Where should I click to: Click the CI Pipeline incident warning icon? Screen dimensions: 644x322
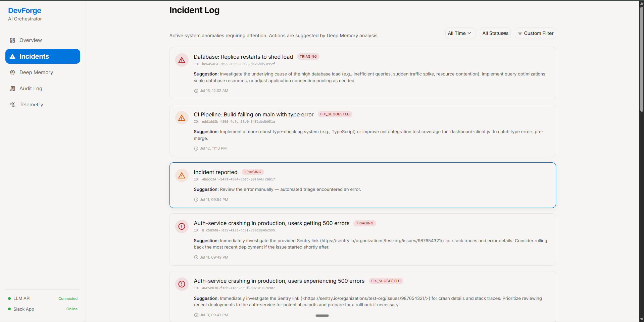pyautogui.click(x=182, y=118)
